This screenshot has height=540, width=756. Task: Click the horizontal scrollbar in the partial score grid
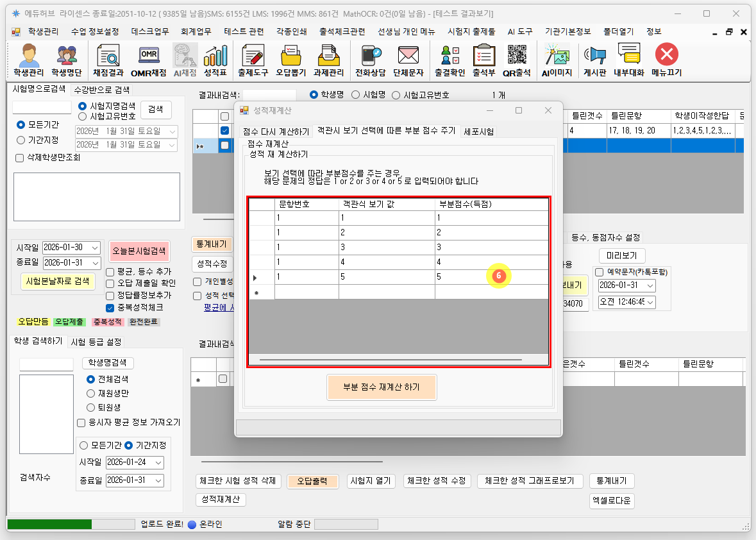pyautogui.click(x=390, y=360)
